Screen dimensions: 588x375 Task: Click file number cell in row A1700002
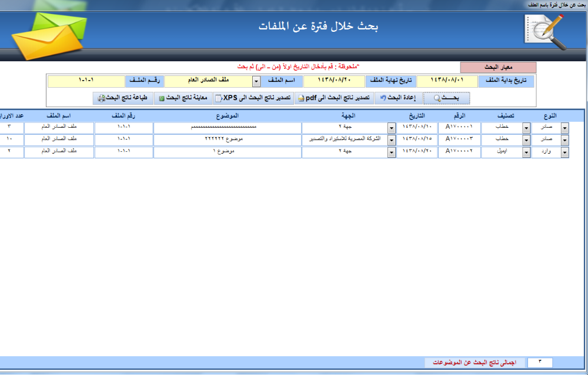[x=123, y=152]
